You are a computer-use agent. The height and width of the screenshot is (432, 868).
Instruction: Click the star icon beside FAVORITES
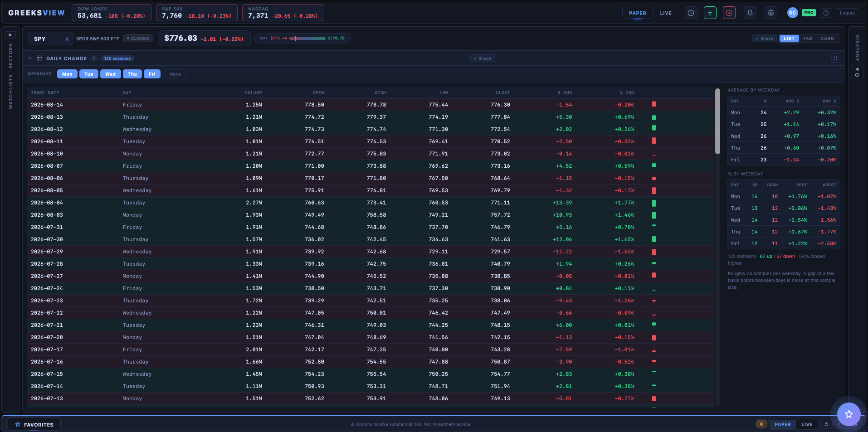[18, 425]
